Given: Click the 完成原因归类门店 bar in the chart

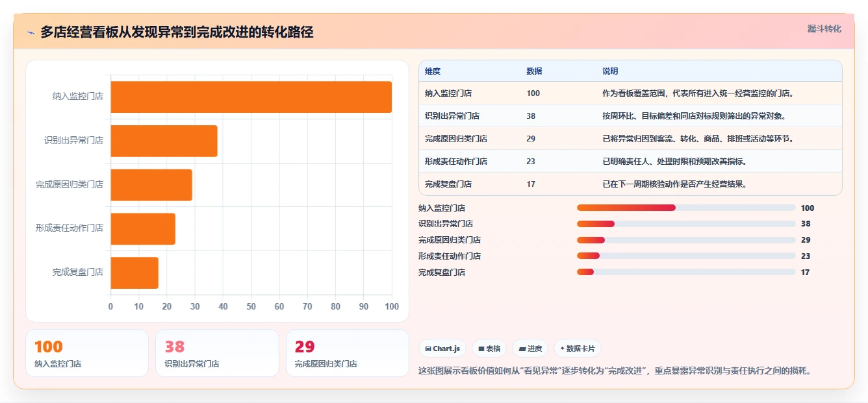Looking at the screenshot, I should point(151,185).
